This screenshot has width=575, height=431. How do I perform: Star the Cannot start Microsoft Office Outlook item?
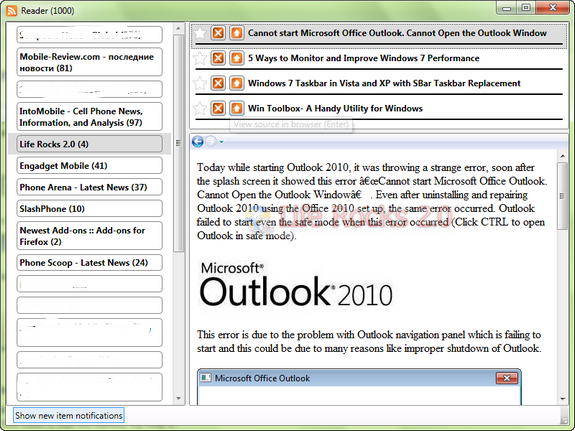click(x=200, y=33)
